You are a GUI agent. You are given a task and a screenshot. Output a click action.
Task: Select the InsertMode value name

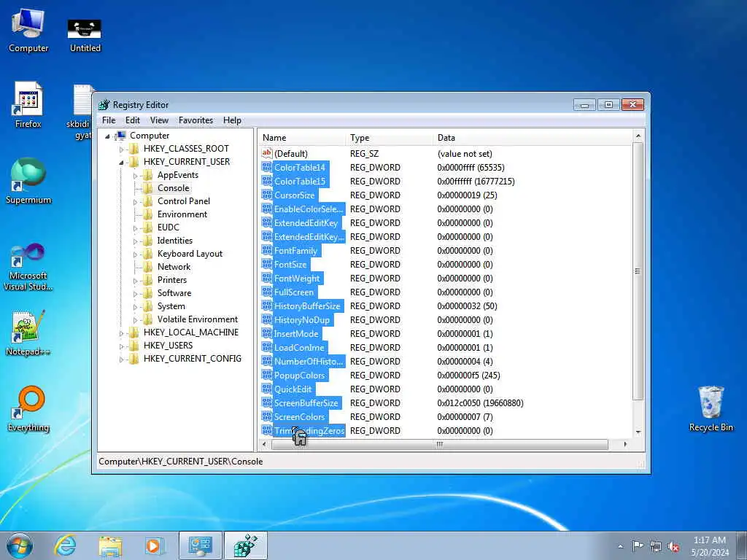coord(296,333)
